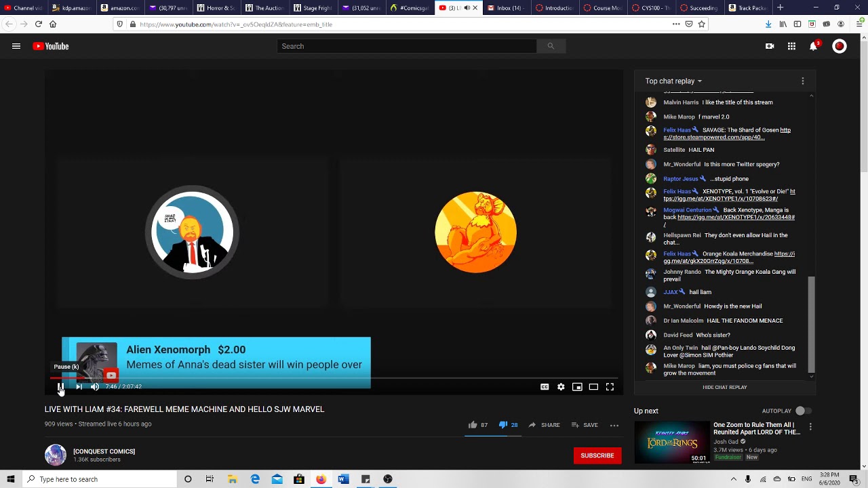Screen dimensions: 868x488
Task: Bookmark this page with the star
Action: 702,24
